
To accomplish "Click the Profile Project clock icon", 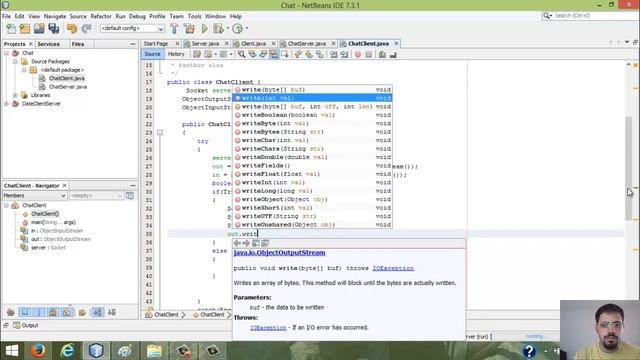I will pos(237,29).
